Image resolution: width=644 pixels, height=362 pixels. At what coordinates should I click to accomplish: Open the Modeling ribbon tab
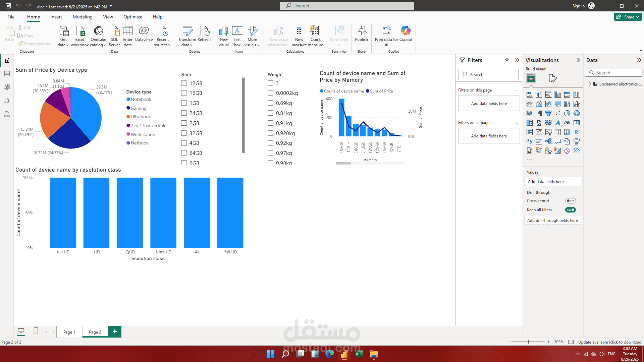[83, 17]
